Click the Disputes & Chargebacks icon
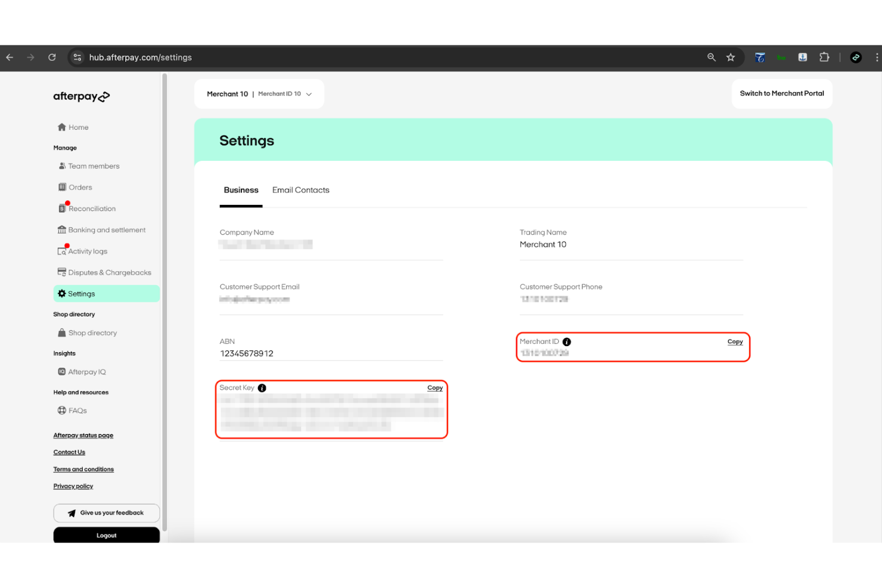 [63, 272]
